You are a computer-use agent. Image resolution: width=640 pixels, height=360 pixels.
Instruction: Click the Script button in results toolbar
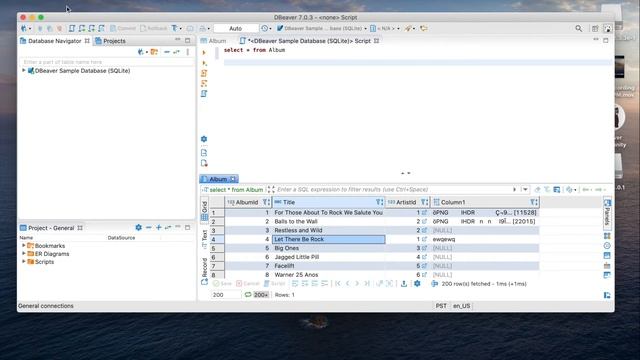[274, 284]
